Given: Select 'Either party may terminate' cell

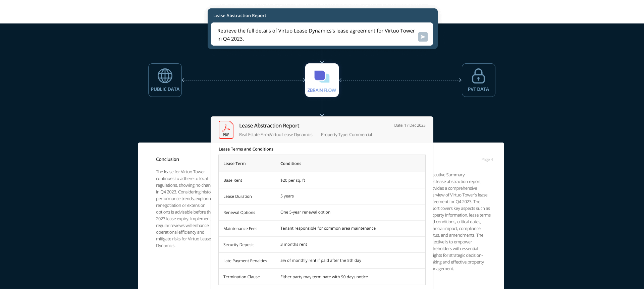Looking at the screenshot, I should [x=351, y=277].
